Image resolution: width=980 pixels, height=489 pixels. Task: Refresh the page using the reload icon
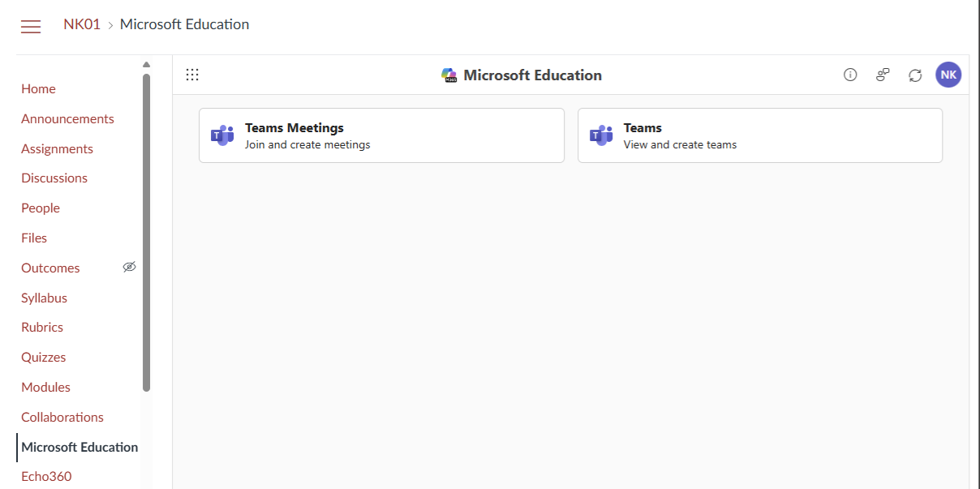click(x=915, y=74)
